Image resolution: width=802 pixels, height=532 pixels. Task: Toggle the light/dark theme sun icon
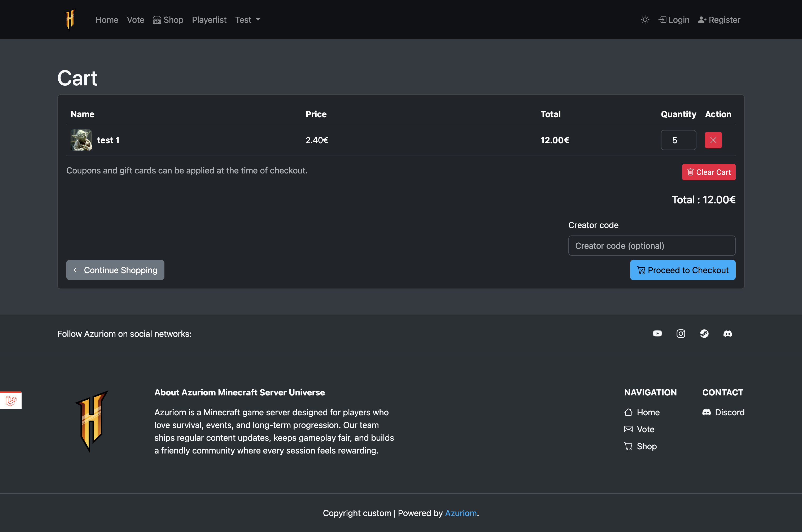(x=645, y=20)
